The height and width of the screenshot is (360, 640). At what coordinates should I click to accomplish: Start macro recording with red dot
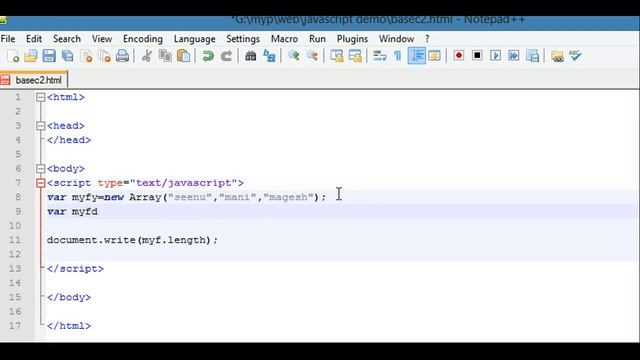pos(459,56)
